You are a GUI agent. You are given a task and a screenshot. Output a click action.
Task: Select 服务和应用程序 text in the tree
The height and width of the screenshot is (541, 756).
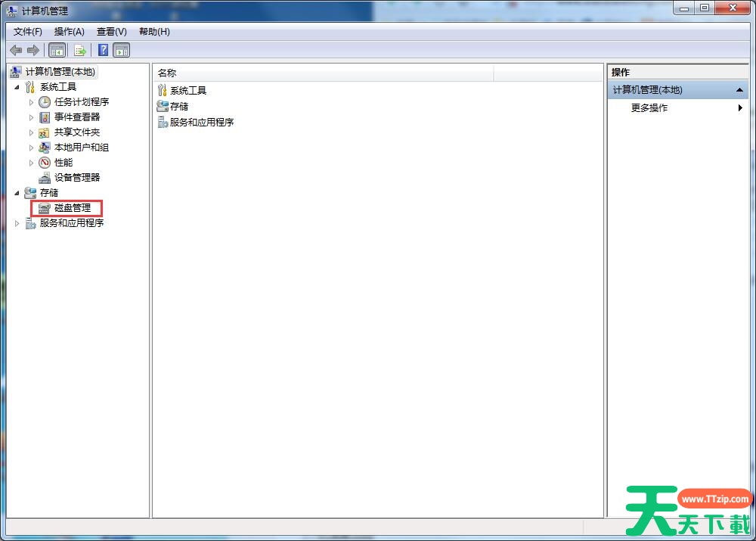[x=71, y=223]
